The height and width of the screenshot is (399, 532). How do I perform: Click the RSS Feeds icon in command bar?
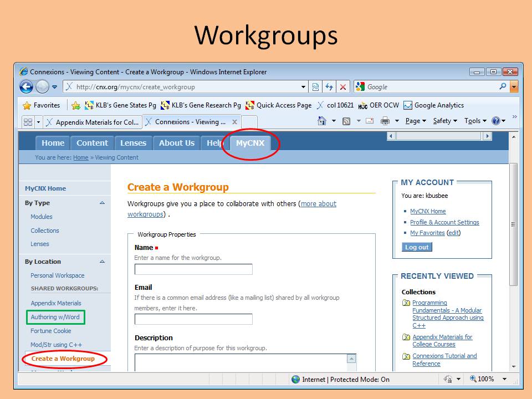point(346,121)
